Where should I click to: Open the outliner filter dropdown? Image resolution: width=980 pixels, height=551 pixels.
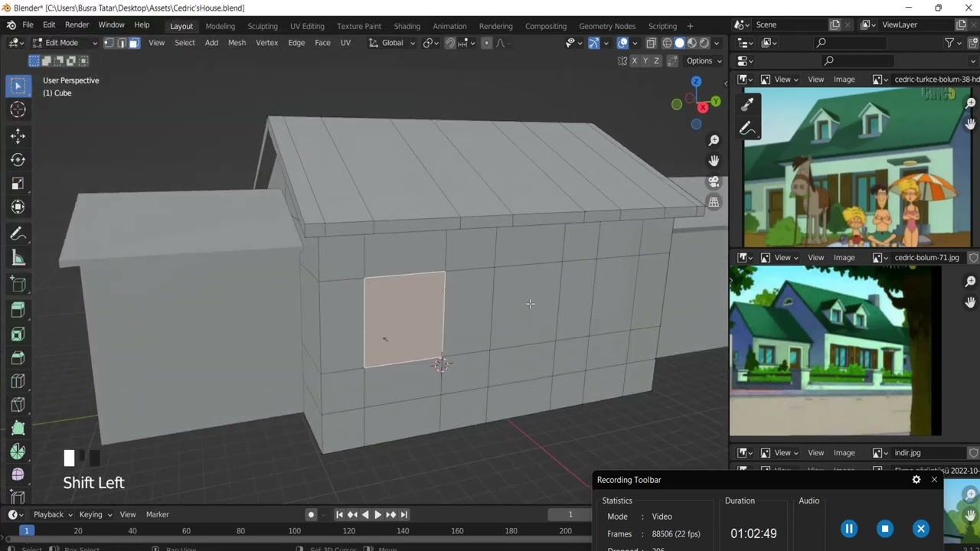[x=953, y=43]
